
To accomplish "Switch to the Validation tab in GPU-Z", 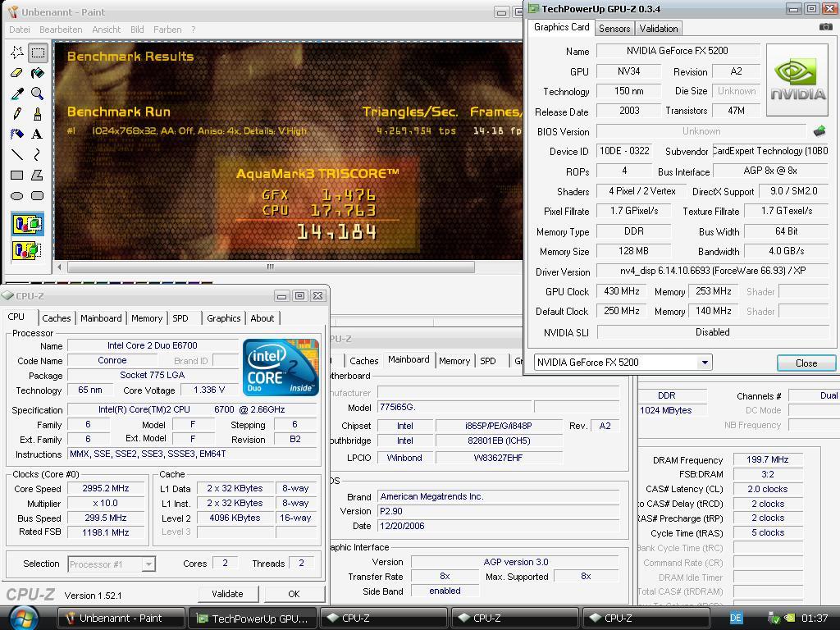I will click(x=659, y=29).
